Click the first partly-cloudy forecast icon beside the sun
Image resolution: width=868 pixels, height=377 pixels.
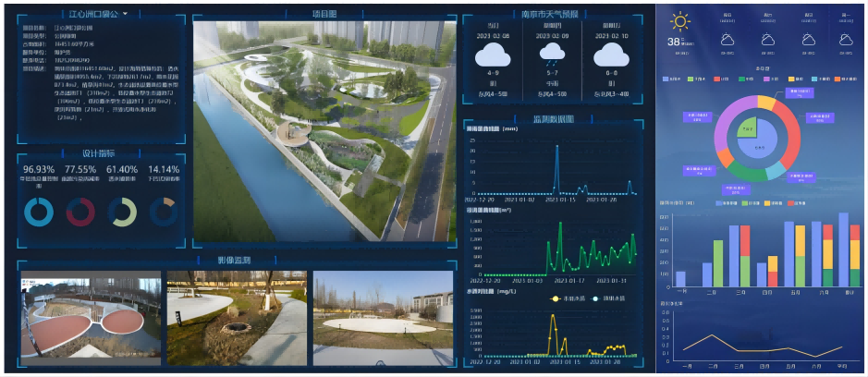(727, 40)
